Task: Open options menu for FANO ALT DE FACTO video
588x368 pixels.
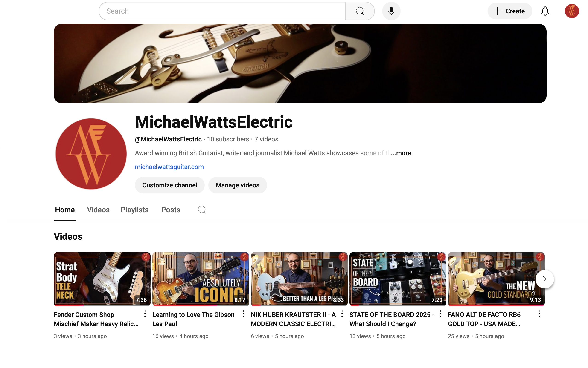Action: click(x=539, y=314)
